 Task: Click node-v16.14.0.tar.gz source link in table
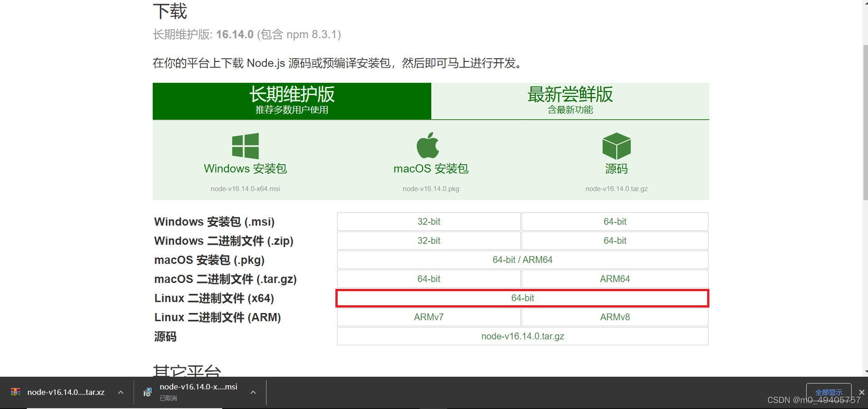(523, 336)
